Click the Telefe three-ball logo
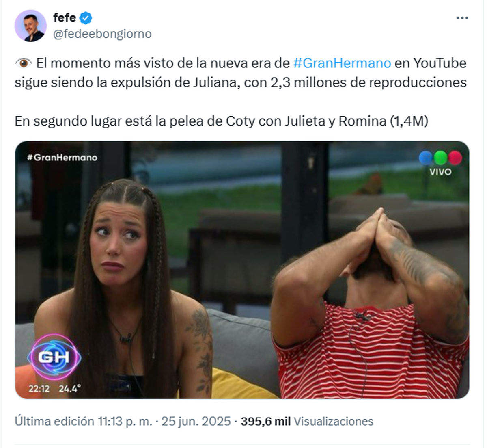The image size is (487, 448). click(x=440, y=158)
